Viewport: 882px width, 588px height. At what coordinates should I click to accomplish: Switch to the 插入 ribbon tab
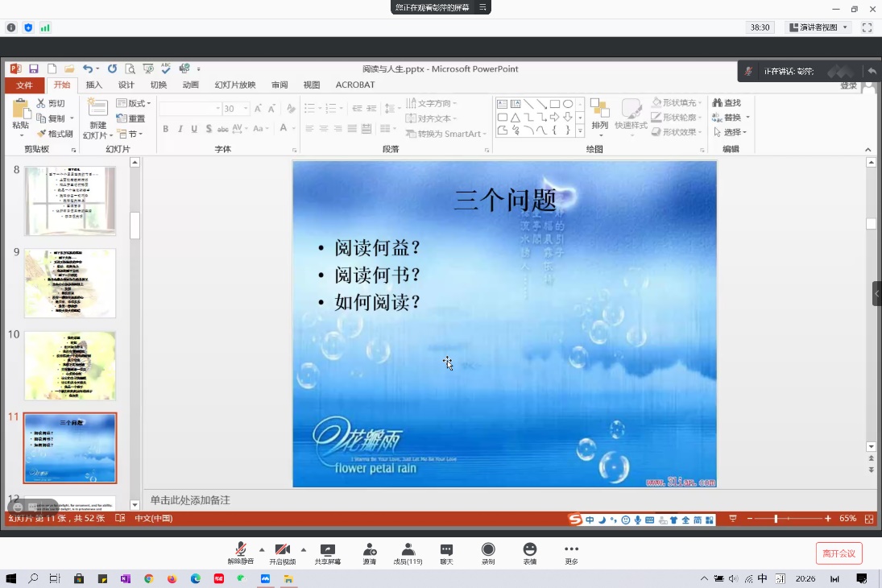point(94,85)
